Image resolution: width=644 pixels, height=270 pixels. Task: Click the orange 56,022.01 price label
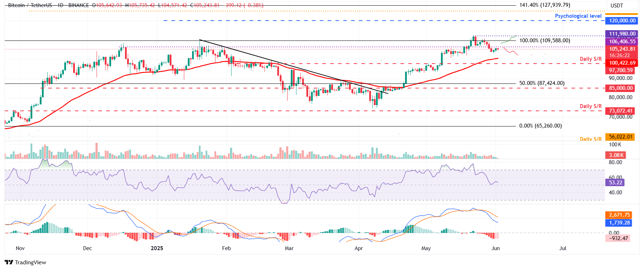tap(620, 137)
